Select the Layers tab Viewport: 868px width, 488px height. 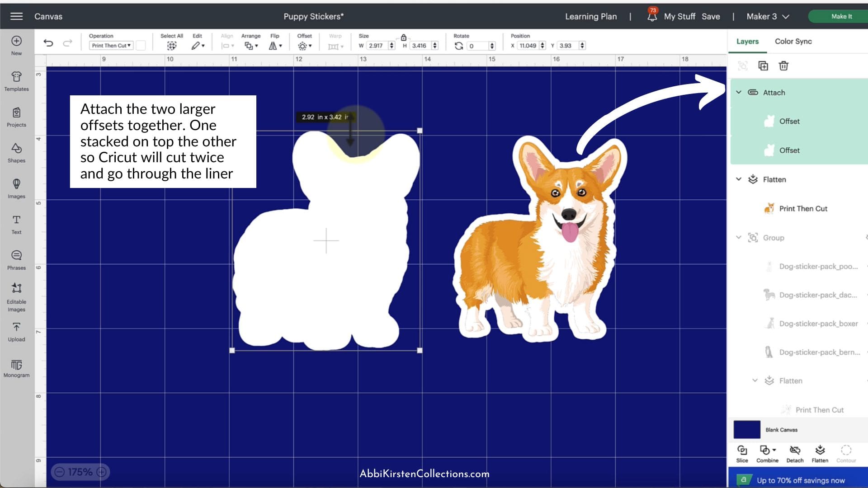pyautogui.click(x=747, y=41)
